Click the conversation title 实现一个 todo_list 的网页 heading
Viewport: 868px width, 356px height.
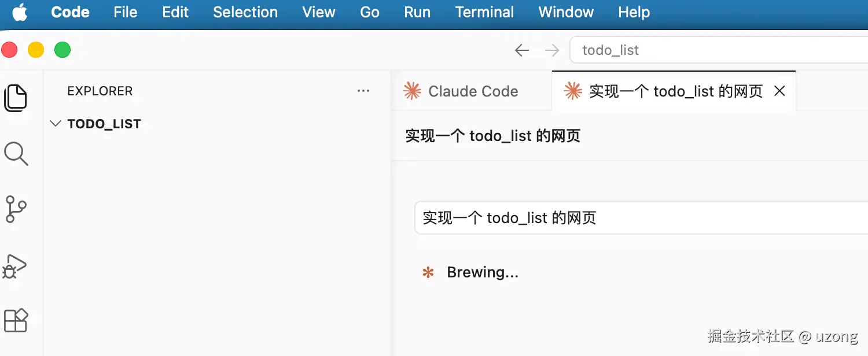pyautogui.click(x=493, y=136)
